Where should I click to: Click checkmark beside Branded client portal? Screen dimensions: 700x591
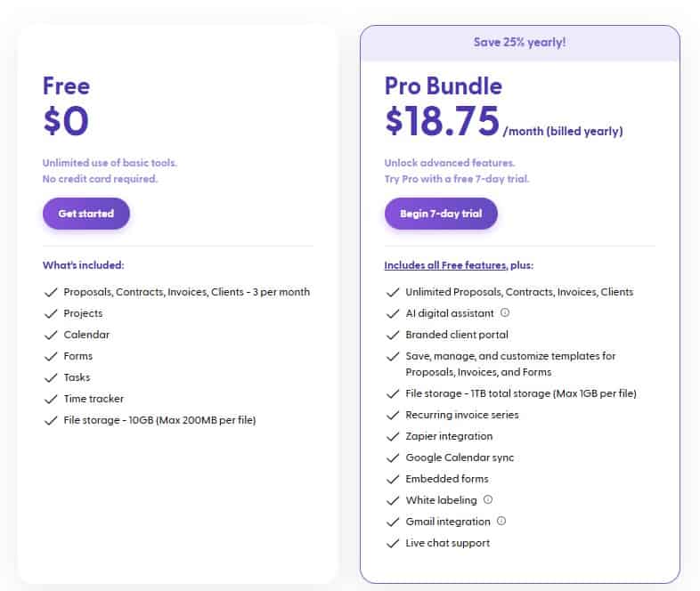[392, 335]
